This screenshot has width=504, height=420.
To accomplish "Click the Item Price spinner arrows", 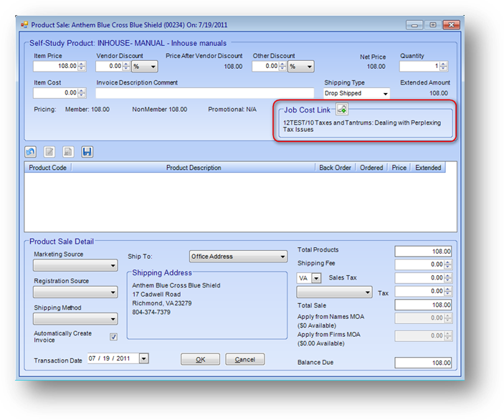I will (82, 66).
